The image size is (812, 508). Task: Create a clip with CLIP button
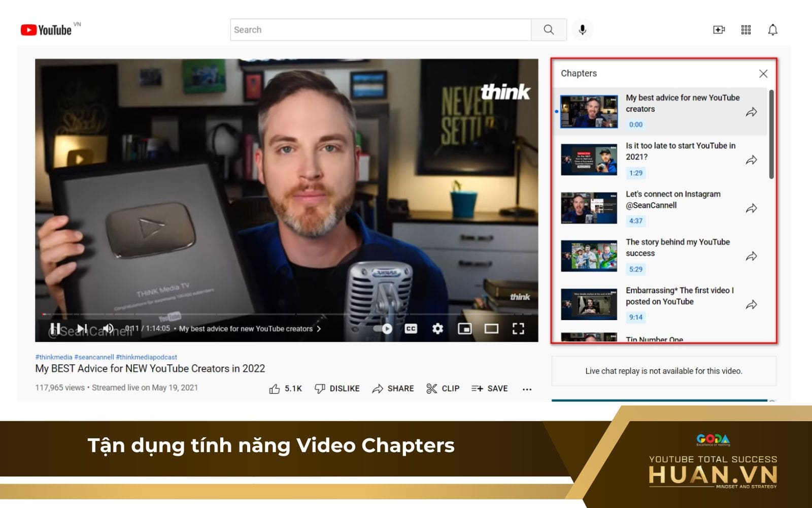tap(443, 389)
